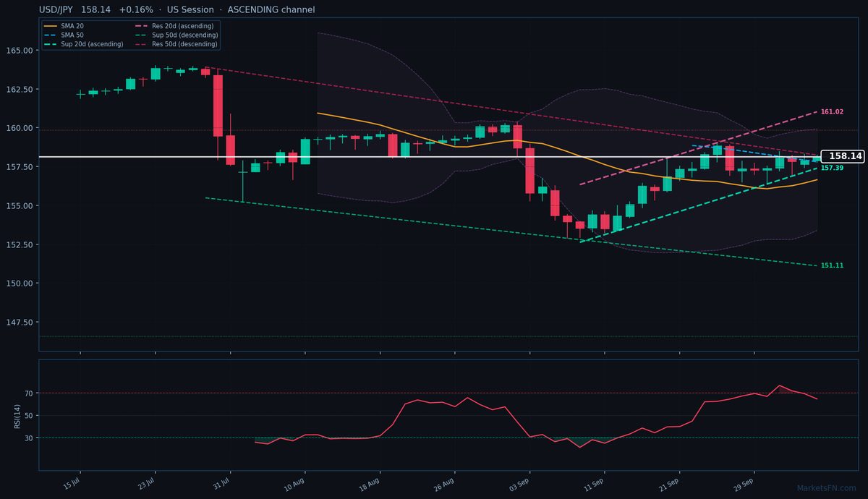Click the +0.16% change in the title
The image size is (868, 499).
coord(136,10)
